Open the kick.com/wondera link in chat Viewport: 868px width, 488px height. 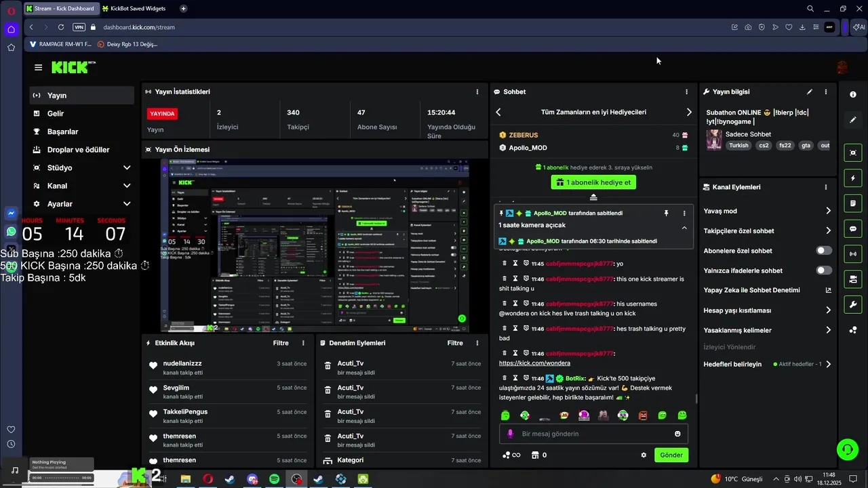(534, 363)
